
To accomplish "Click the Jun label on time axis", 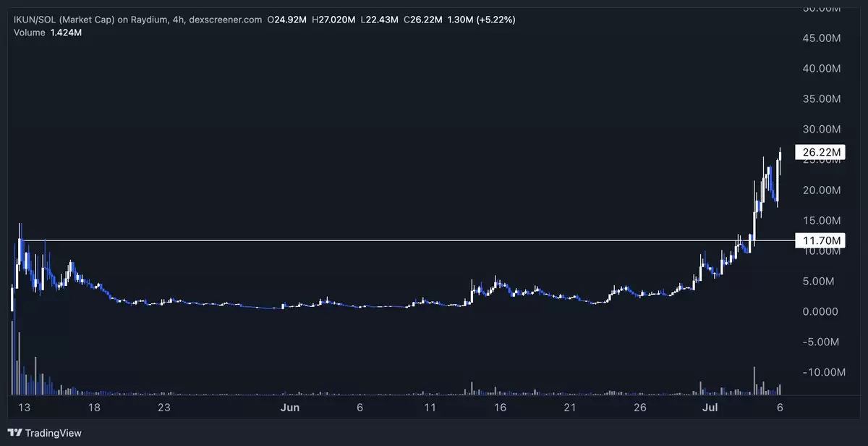I will tap(290, 408).
